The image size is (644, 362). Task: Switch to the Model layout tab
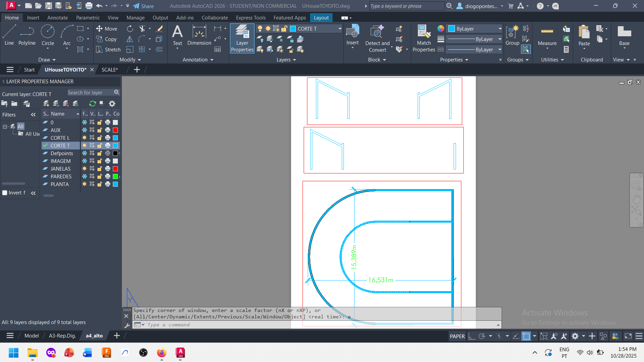pos(32,335)
